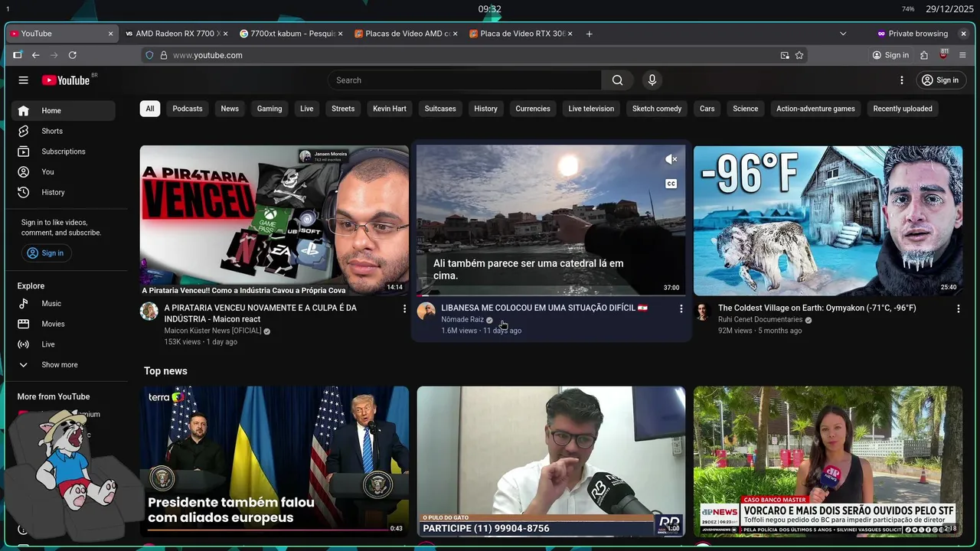The height and width of the screenshot is (551, 980).
Task: Click the 29/12/2025 date in top bar
Action: pos(949,9)
